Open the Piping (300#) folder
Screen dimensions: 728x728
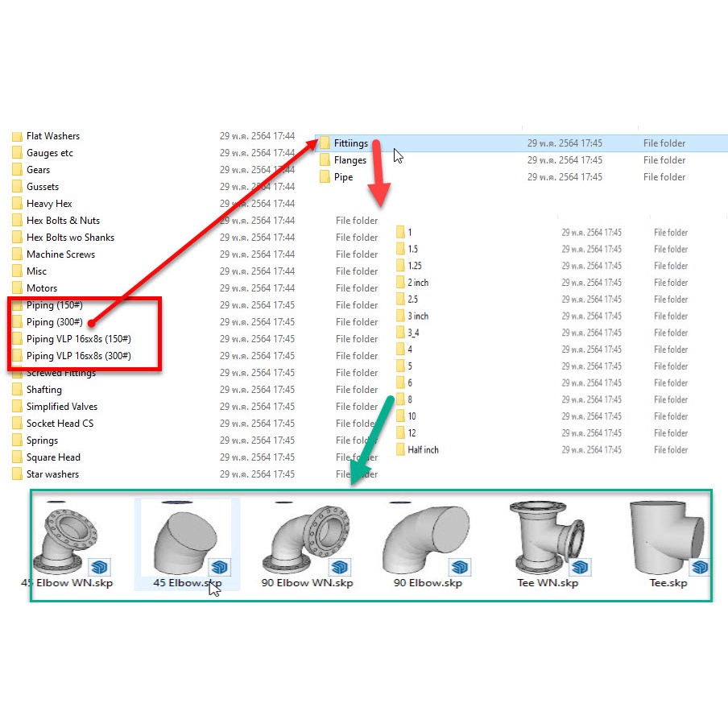pyautogui.click(x=54, y=322)
